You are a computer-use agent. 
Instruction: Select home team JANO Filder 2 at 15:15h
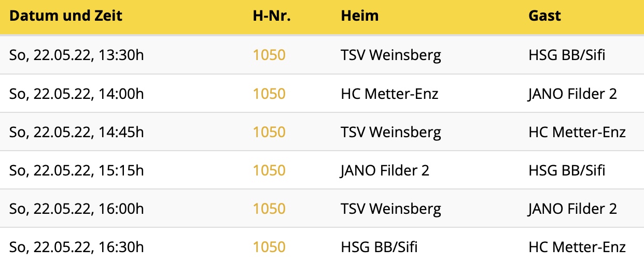[x=385, y=170]
